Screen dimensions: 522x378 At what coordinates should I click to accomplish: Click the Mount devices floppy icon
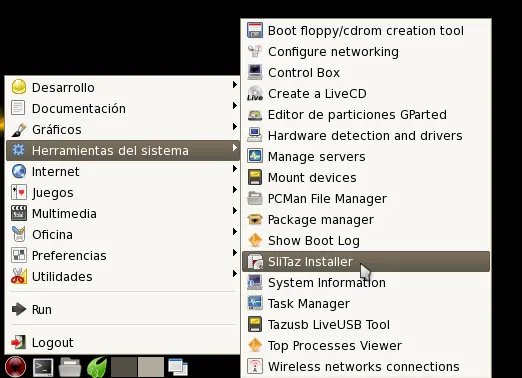point(255,177)
